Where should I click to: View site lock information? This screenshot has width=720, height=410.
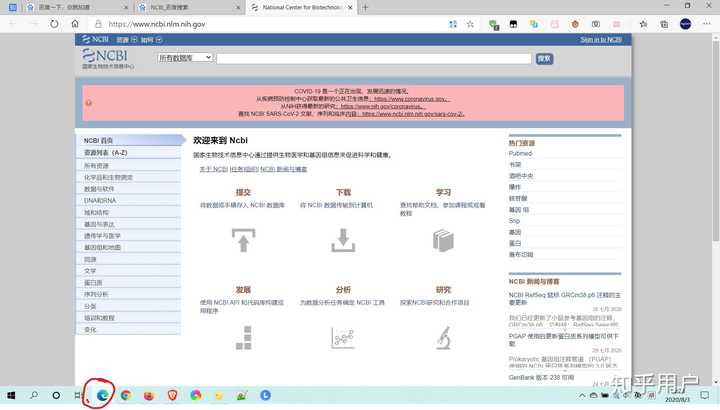point(98,24)
